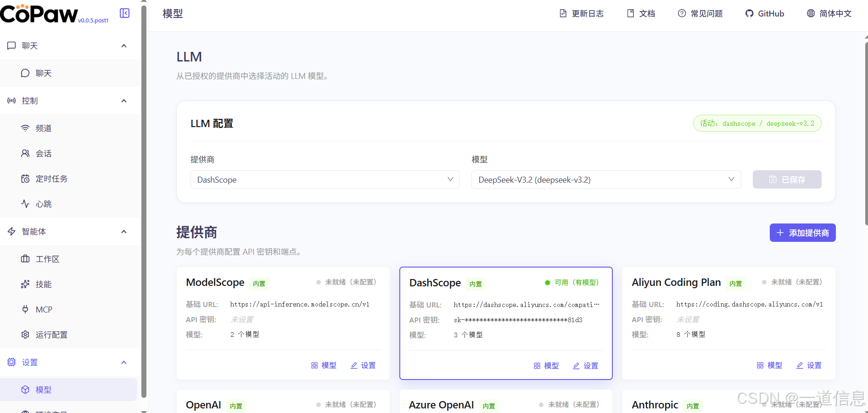Select the ModelScope provider card title
868x413 pixels.
pyautogui.click(x=215, y=282)
